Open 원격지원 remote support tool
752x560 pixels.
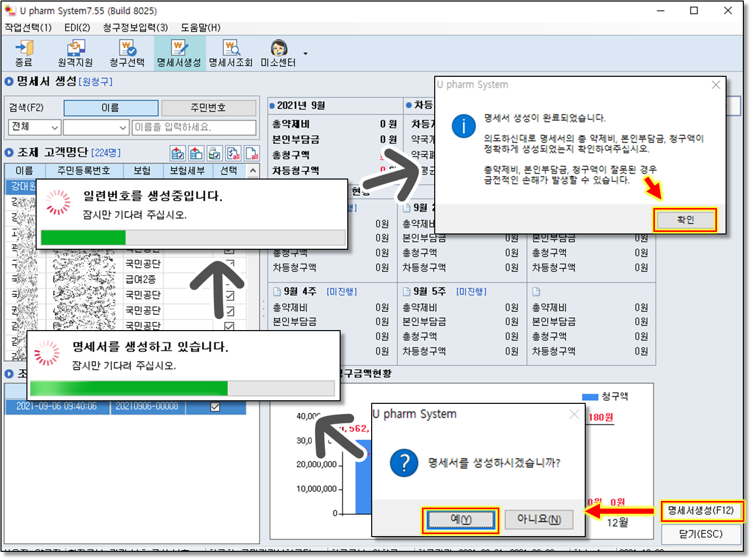[x=75, y=53]
